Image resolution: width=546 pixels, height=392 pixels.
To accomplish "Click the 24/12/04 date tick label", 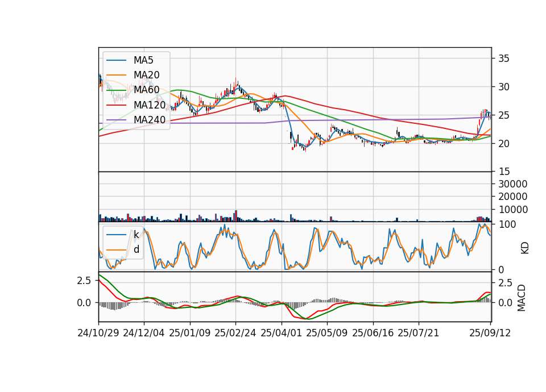I will tap(144, 333).
